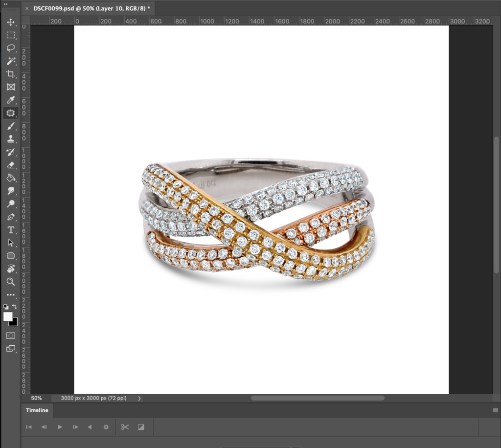Viewport: 501px width, 448px height.
Task: Select the Move tool
Action: [x=11, y=22]
